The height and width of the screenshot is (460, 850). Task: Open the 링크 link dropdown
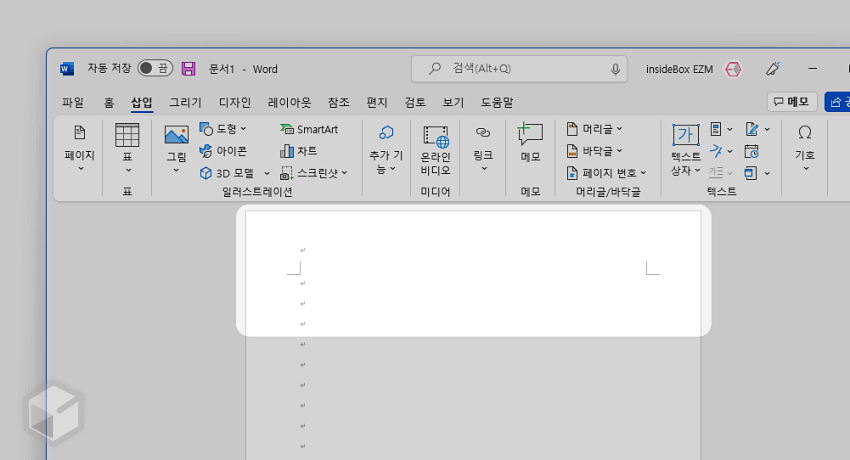coord(483,148)
